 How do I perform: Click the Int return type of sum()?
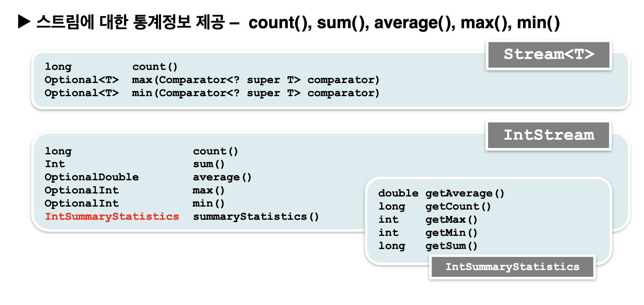click(x=55, y=164)
